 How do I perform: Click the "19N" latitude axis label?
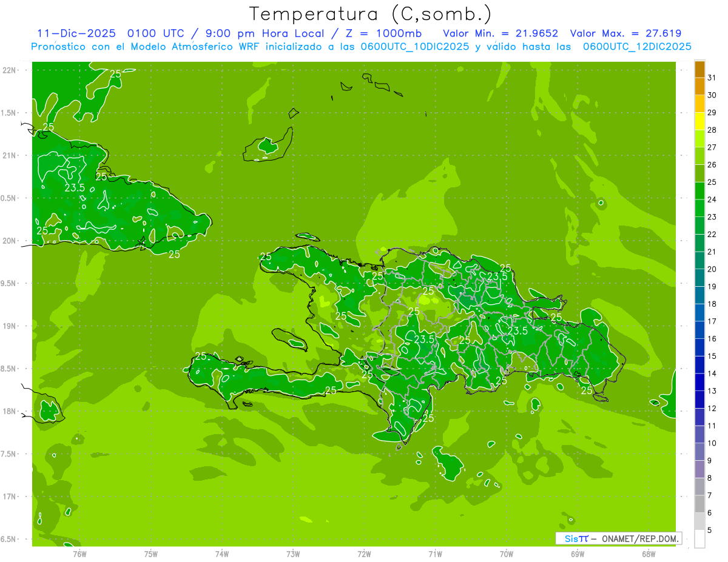(10, 326)
